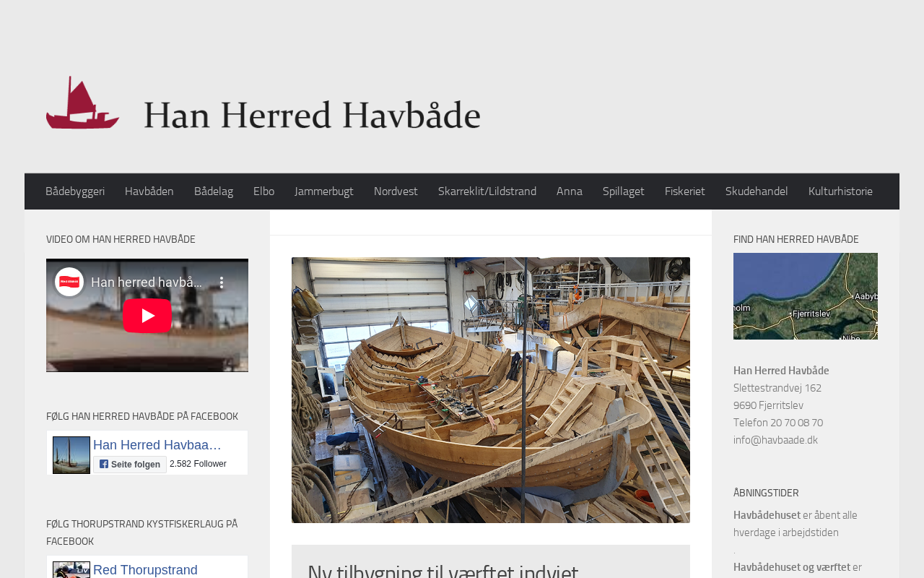
Task: Play the Han Herred Havbåde YouTube video
Action: click(147, 316)
